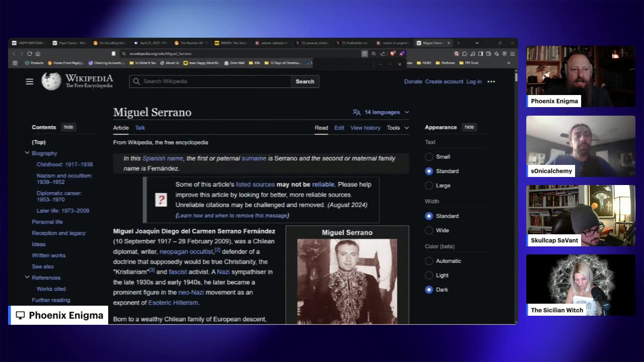
Task: Collapse the References section in Contents
Action: tap(27, 277)
